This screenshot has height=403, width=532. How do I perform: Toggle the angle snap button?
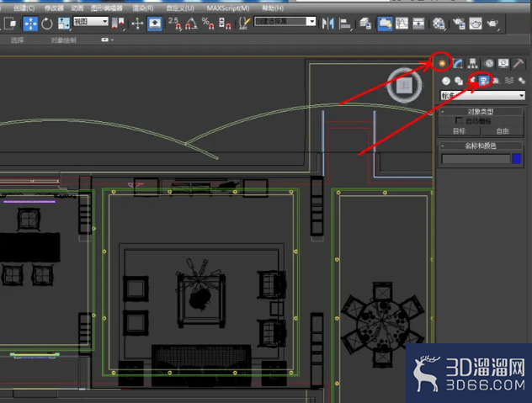coord(191,24)
